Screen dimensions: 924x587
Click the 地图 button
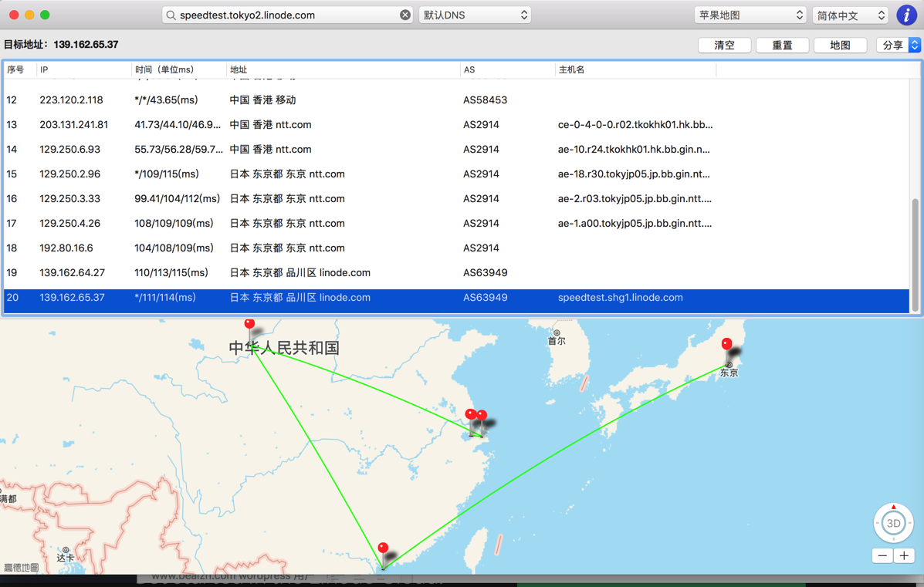840,46
